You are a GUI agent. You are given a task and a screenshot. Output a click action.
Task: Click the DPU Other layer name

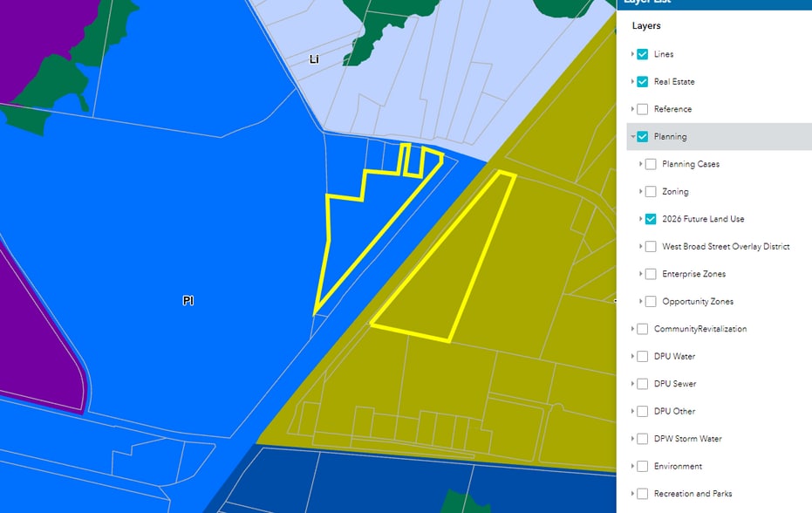pos(674,412)
